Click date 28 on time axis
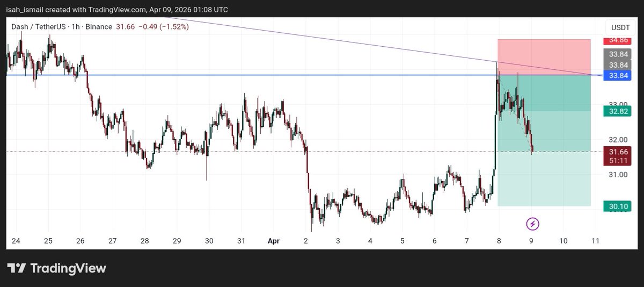 coord(145,241)
